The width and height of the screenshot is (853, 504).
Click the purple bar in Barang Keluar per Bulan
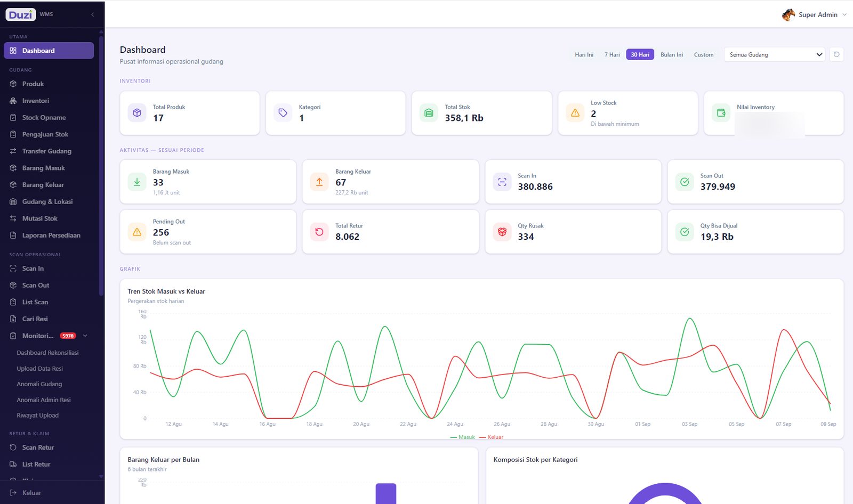[x=386, y=493]
